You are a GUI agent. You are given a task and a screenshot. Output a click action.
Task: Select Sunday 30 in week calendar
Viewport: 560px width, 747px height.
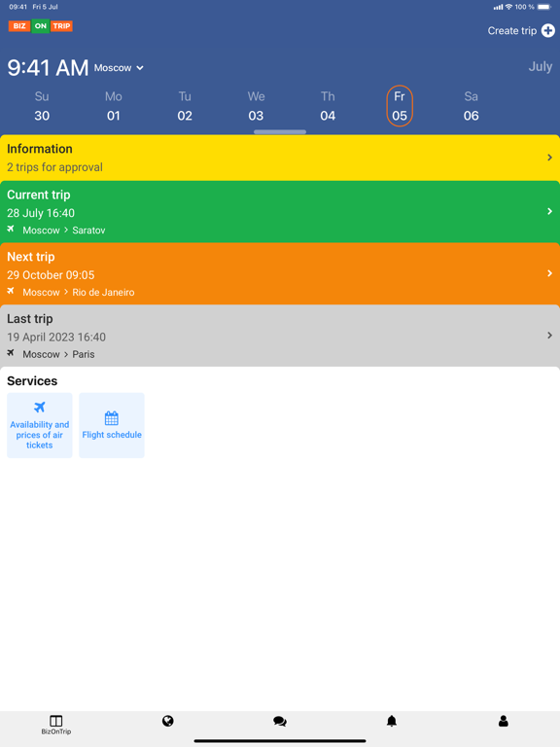[42, 106]
